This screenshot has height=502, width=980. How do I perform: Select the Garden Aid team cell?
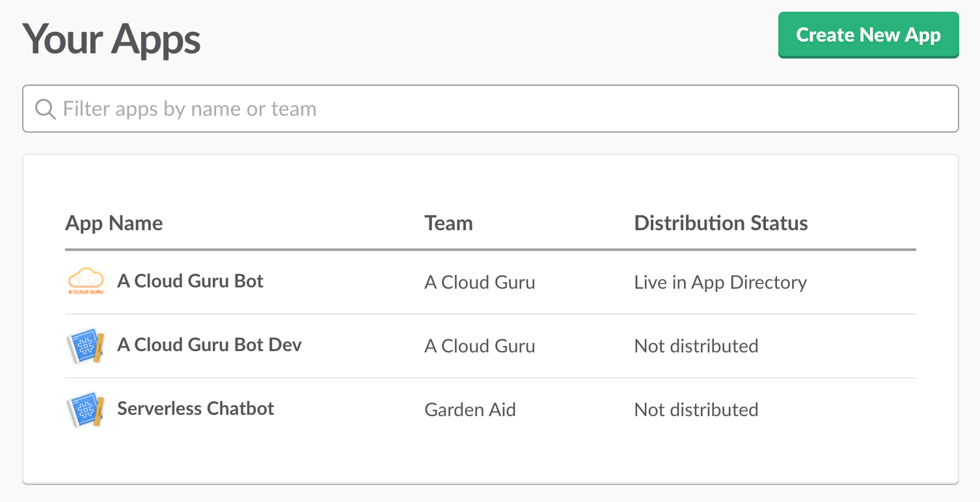coord(470,410)
